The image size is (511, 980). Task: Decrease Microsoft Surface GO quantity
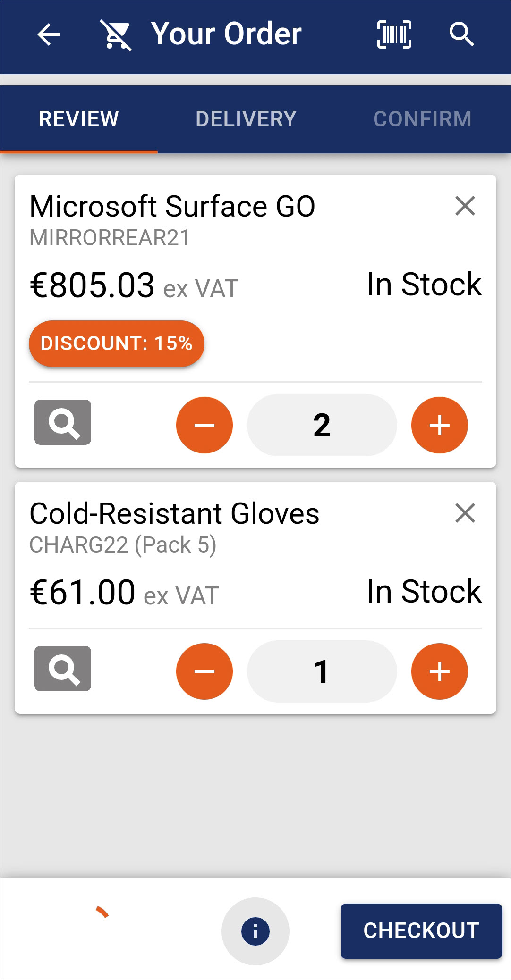204,425
